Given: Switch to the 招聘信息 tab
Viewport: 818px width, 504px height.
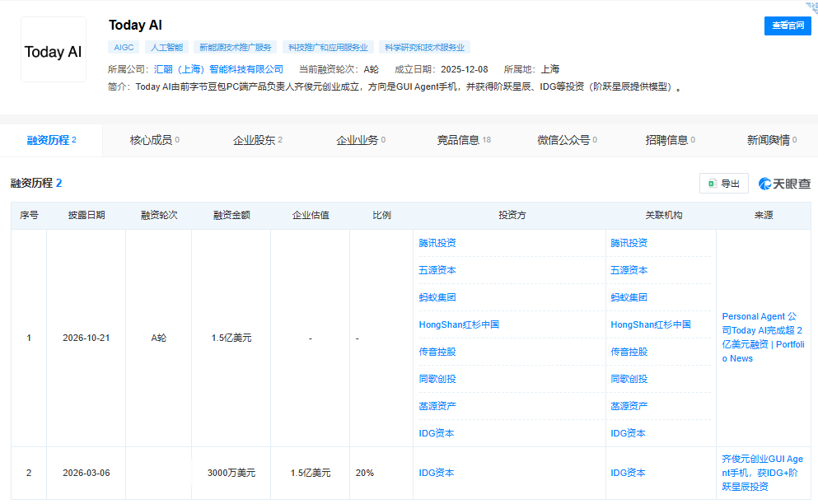Looking at the screenshot, I should pos(670,140).
